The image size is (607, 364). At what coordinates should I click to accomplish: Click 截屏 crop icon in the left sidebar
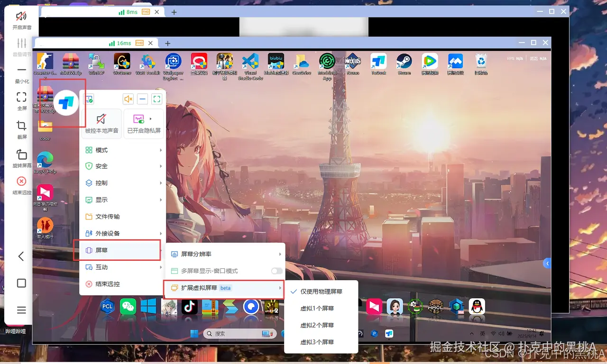[x=21, y=126]
